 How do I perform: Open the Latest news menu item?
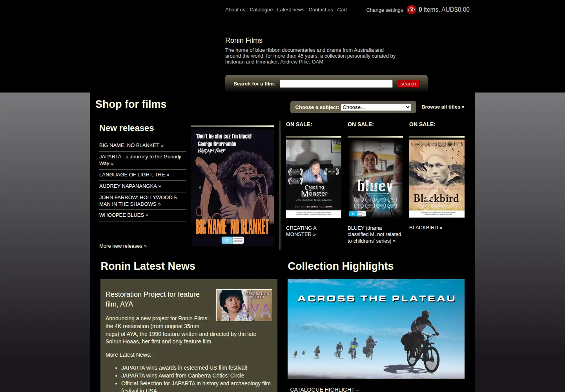291,10
